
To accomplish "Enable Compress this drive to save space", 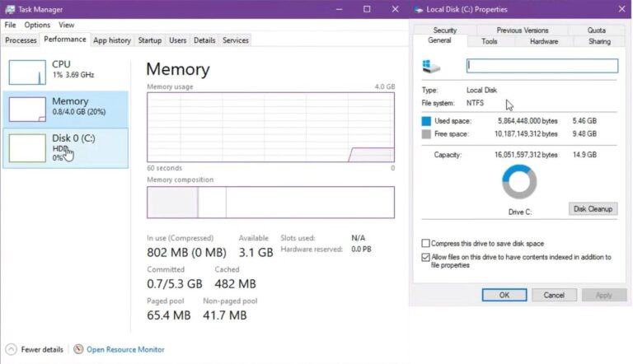I will point(426,244).
